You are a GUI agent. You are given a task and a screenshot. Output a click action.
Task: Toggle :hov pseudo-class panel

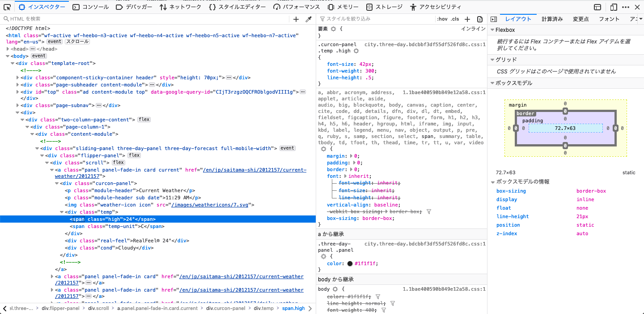[x=442, y=19]
